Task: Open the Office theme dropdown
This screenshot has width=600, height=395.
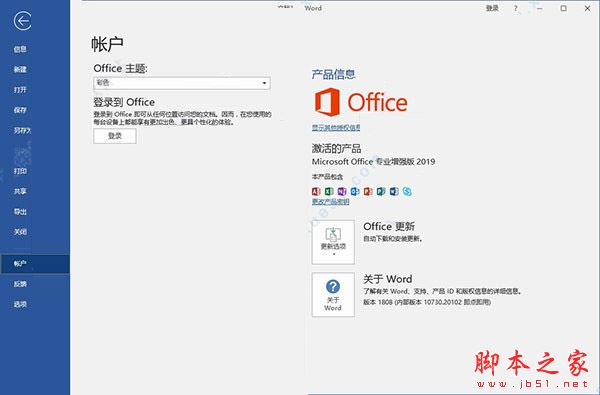Action: 182,83
